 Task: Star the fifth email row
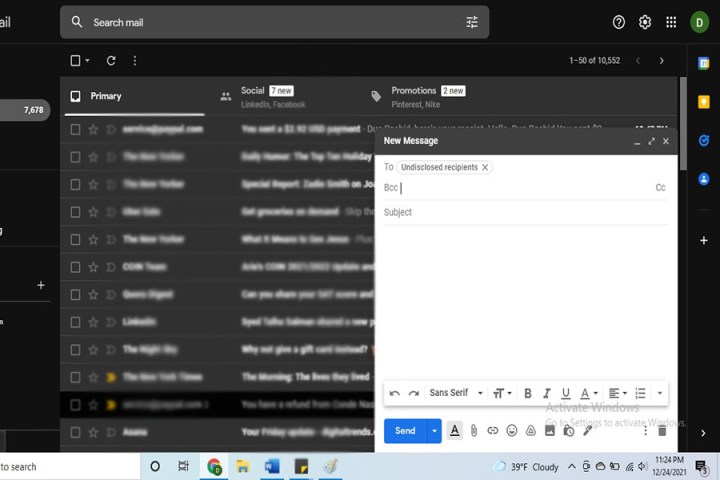[93, 240]
